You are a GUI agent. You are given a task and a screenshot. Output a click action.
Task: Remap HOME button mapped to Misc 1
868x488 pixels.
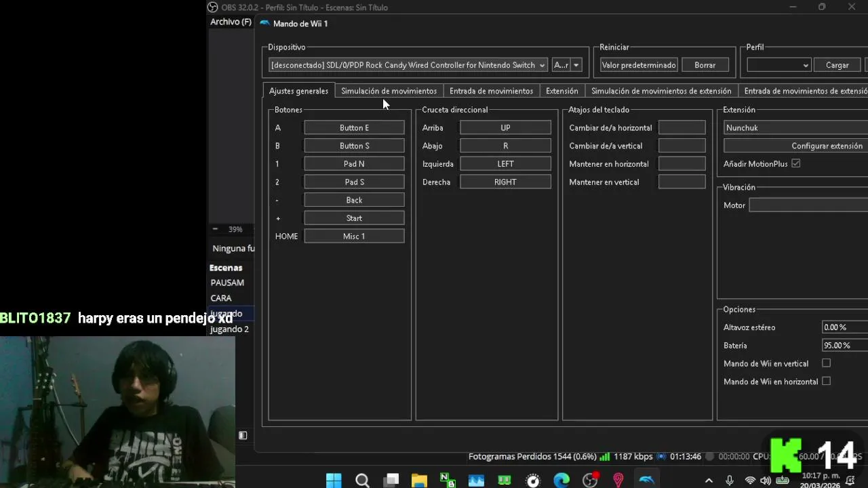coord(354,236)
